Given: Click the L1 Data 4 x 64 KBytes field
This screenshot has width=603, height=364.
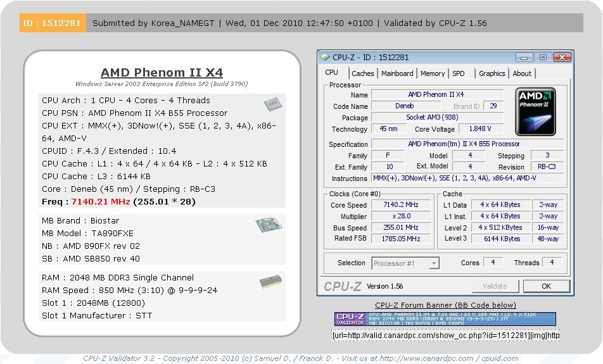Looking at the screenshot, I should click(500, 205).
